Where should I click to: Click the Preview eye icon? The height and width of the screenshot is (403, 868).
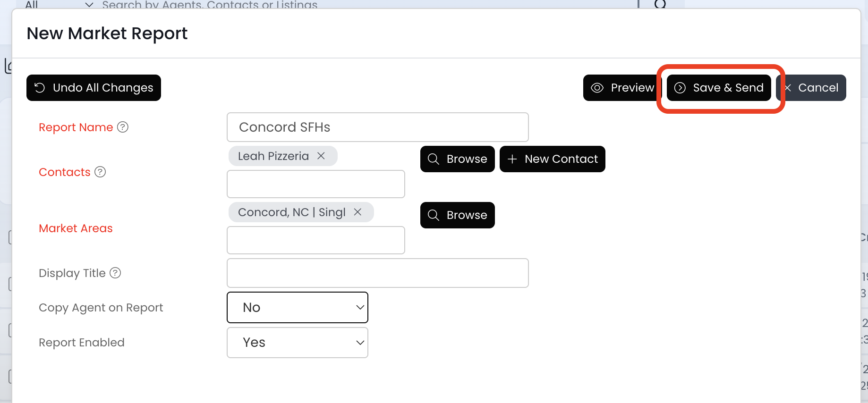597,88
